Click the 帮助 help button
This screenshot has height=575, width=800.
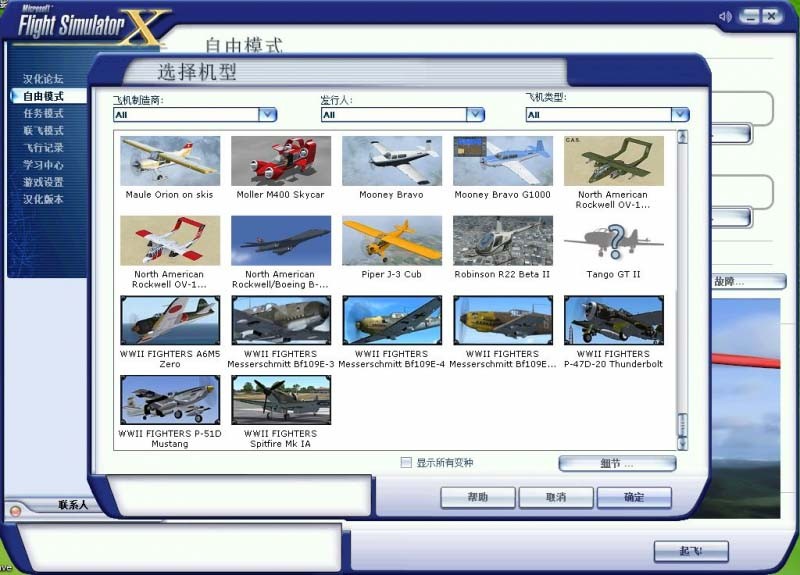[x=478, y=497]
